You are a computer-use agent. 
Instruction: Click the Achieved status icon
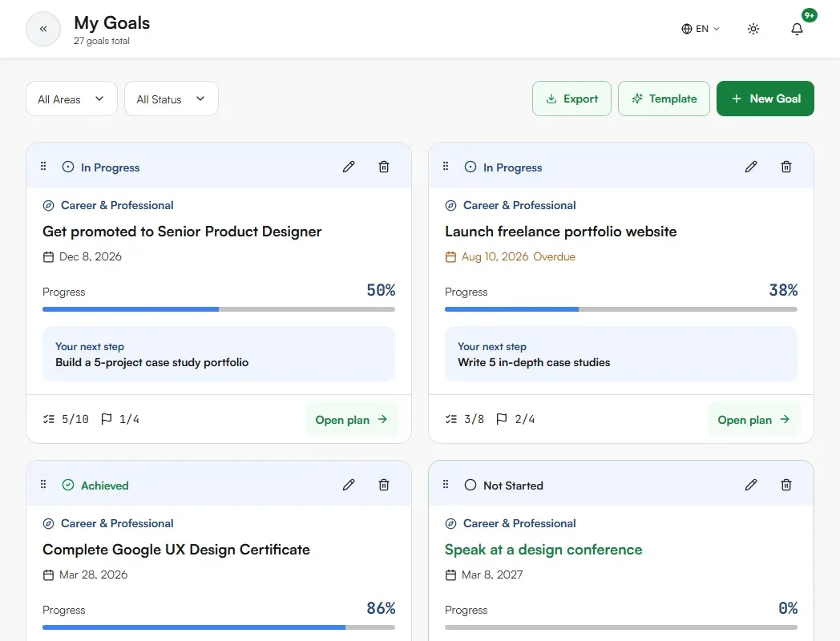68,486
